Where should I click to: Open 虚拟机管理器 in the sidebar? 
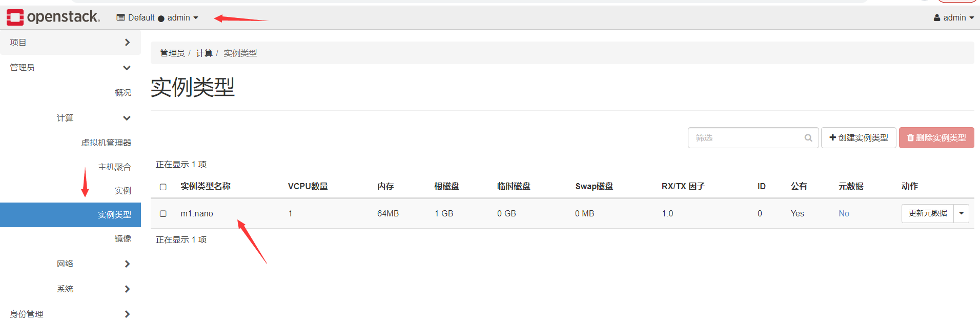click(106, 143)
